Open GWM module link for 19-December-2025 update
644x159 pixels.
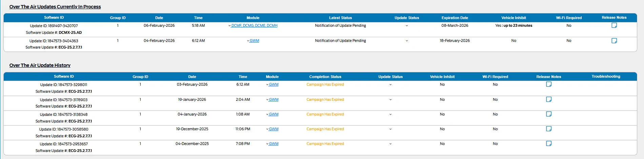click(274, 129)
